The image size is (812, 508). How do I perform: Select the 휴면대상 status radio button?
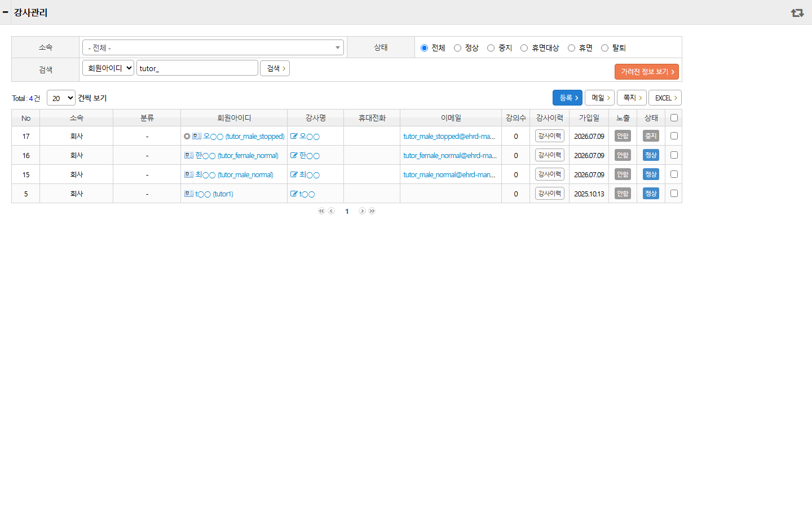pyautogui.click(x=524, y=48)
